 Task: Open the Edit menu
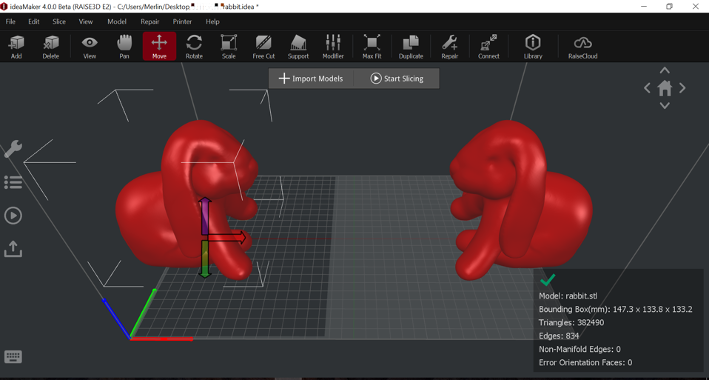(x=34, y=21)
